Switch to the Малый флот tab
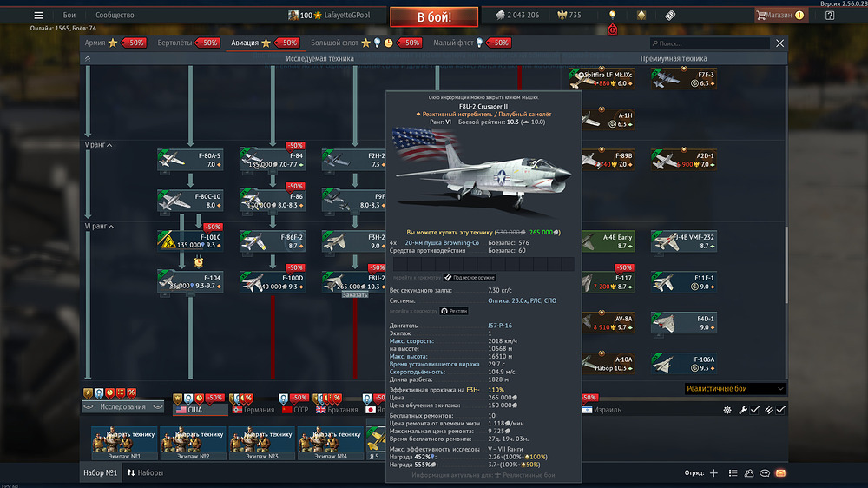Screen dimensions: 868x488 coord(471,43)
